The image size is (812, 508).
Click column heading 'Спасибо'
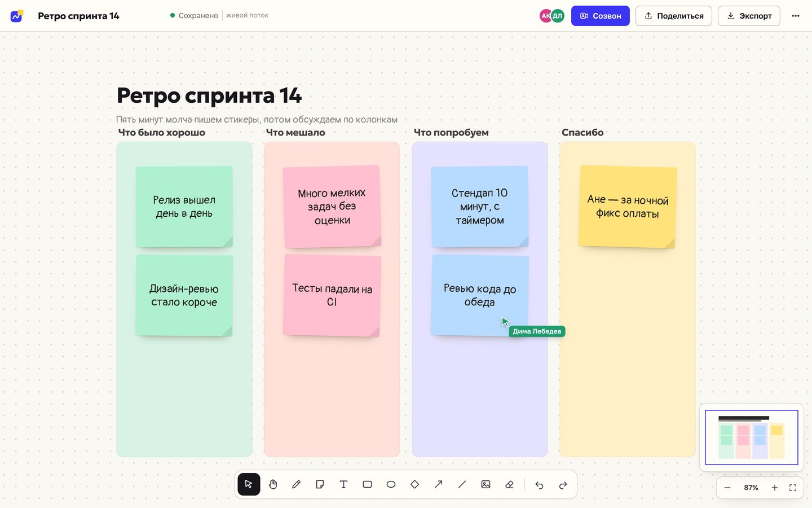[x=582, y=133]
